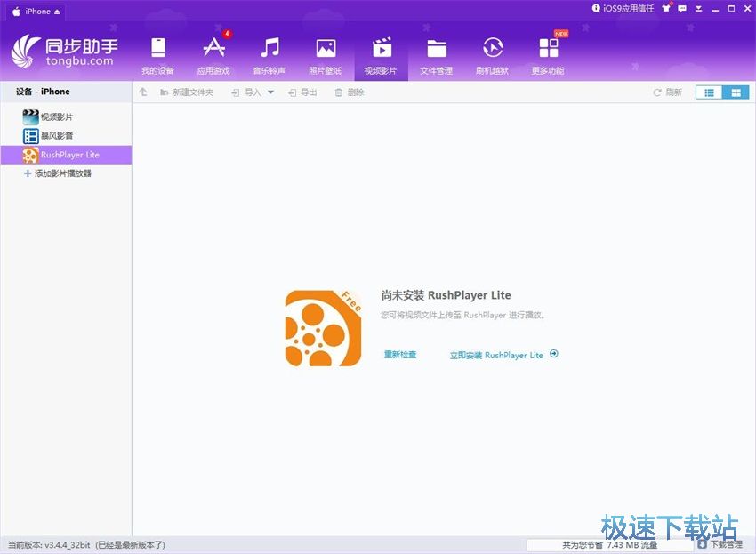Click the RushPlayer Lite Free app icon
Image resolution: width=756 pixels, height=554 pixels.
[x=323, y=328]
